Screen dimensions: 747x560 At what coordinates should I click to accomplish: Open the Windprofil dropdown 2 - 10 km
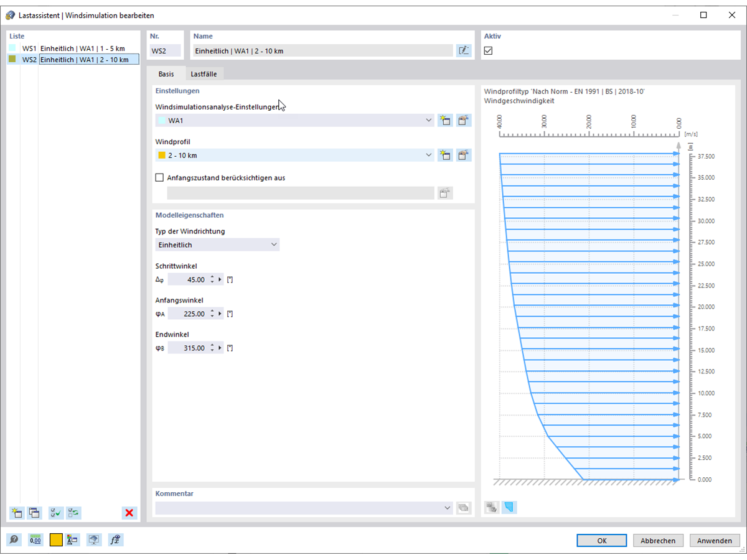pos(294,156)
